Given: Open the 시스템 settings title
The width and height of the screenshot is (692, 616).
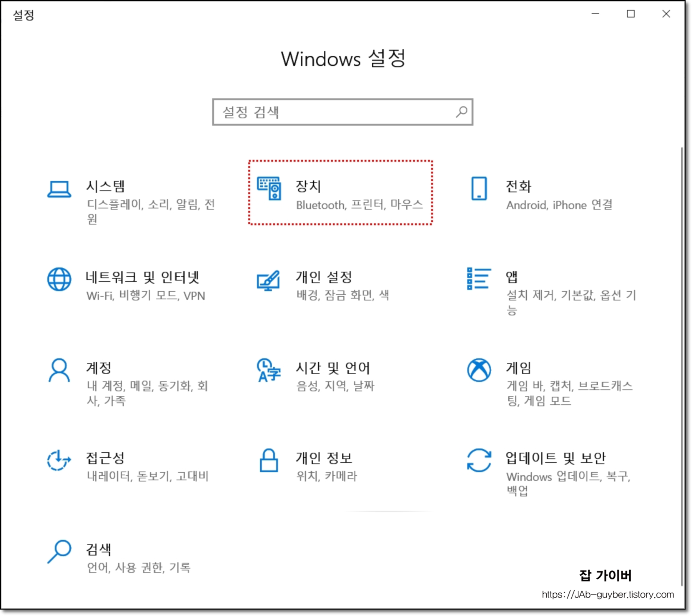Looking at the screenshot, I should (106, 186).
